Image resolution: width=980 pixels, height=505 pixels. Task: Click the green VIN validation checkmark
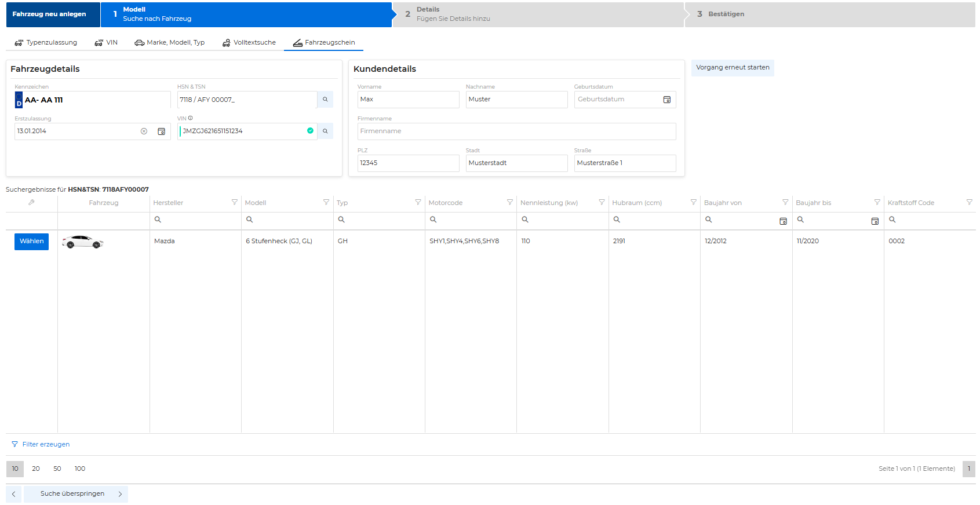coord(310,131)
